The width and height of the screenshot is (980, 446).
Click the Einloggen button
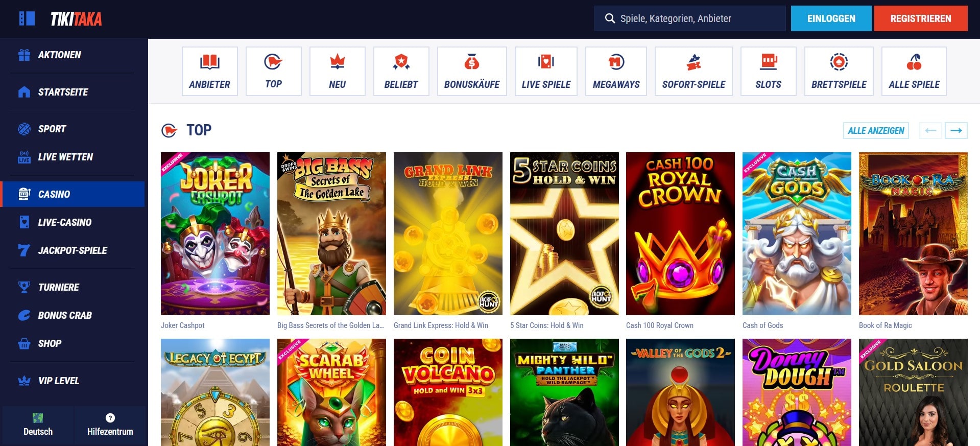pyautogui.click(x=831, y=18)
